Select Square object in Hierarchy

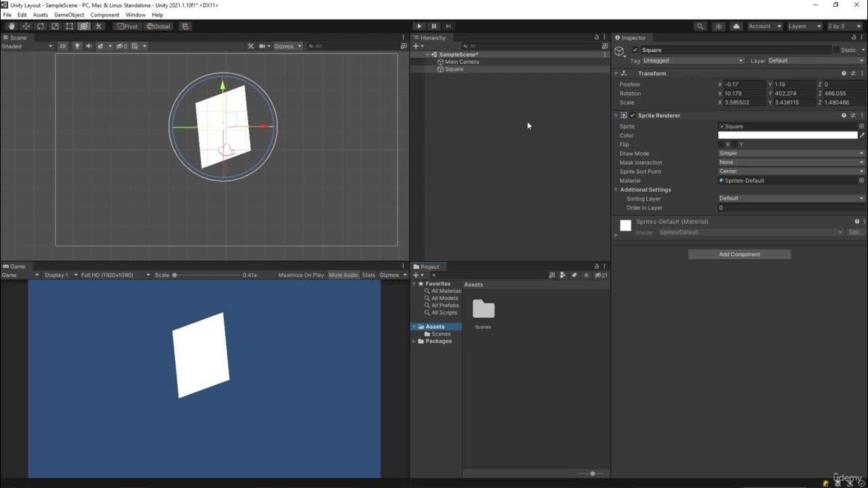coord(454,69)
